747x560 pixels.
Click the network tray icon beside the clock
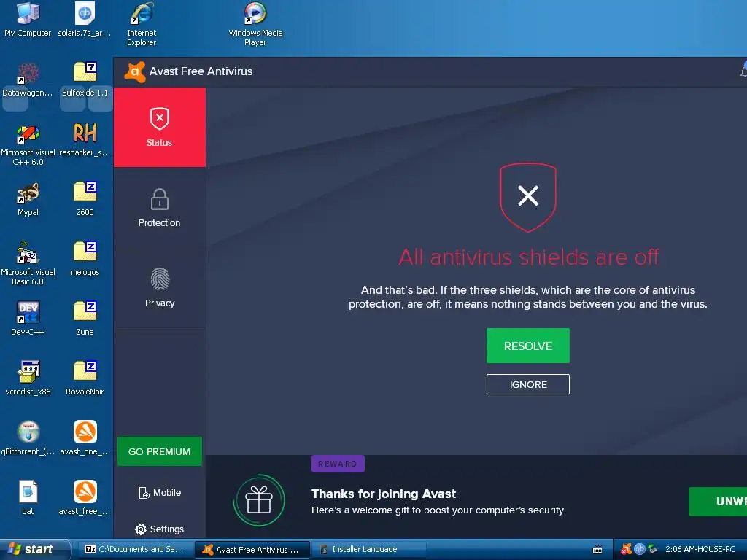(652, 549)
